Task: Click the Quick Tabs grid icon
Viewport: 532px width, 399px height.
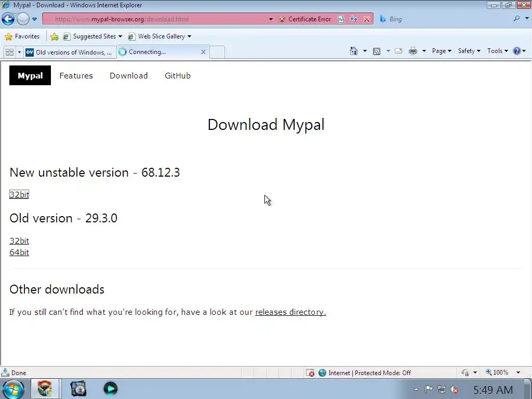Action: (9, 52)
